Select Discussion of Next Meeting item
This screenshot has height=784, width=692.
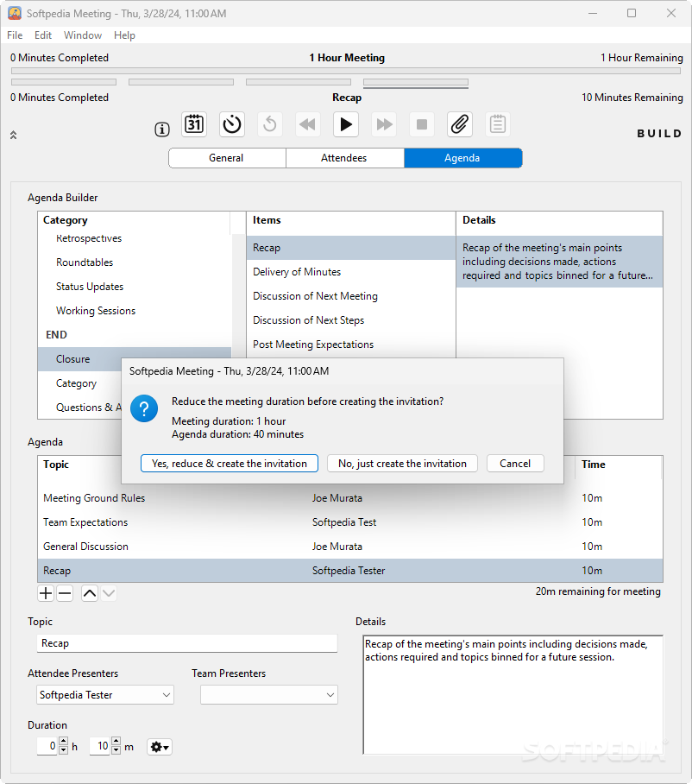click(x=351, y=296)
